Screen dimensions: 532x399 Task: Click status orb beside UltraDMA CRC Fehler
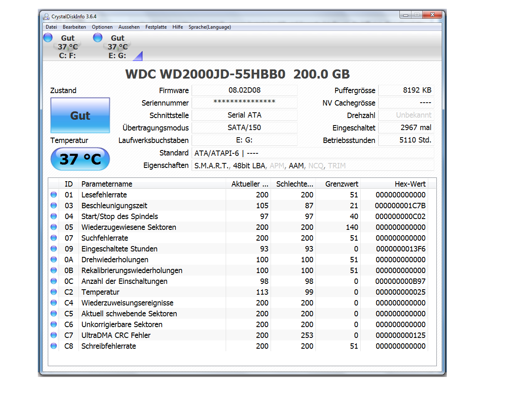pyautogui.click(x=54, y=335)
